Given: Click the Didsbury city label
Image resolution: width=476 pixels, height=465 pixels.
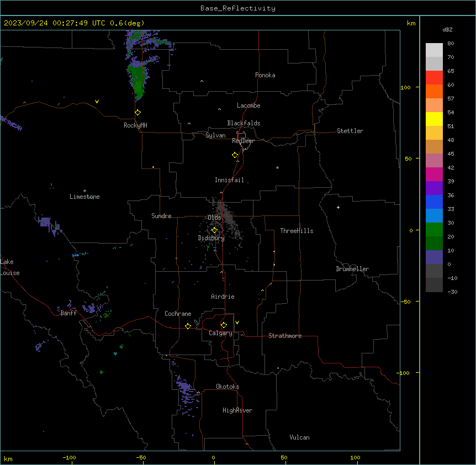Looking at the screenshot, I should click(211, 238).
